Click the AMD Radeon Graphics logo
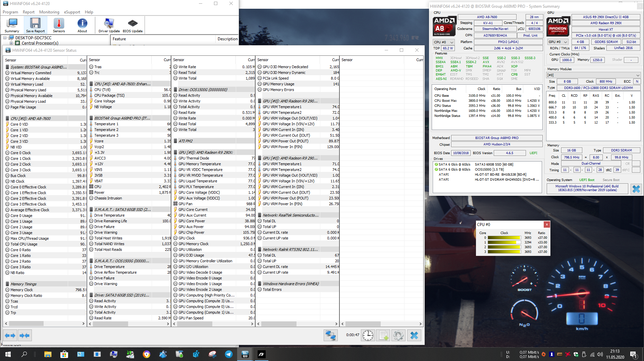 (x=558, y=26)
